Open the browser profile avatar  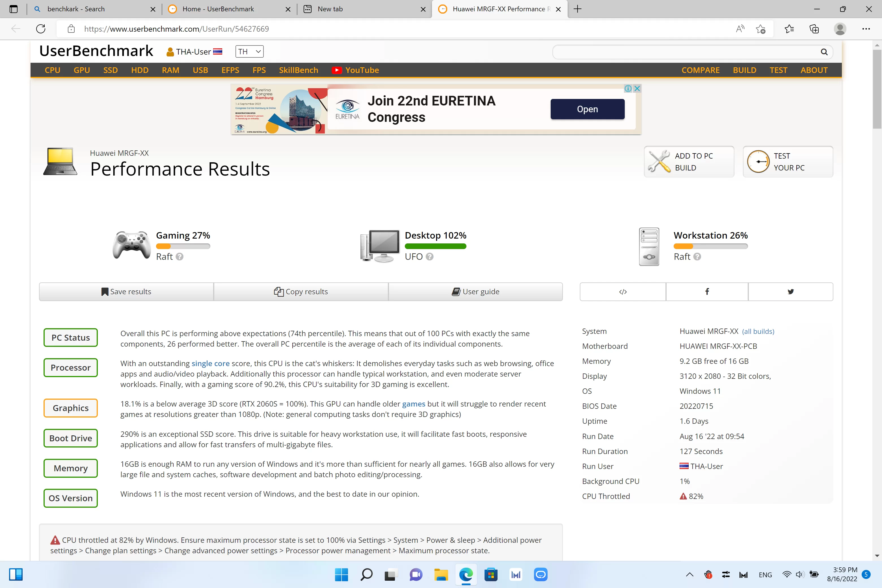pos(840,29)
